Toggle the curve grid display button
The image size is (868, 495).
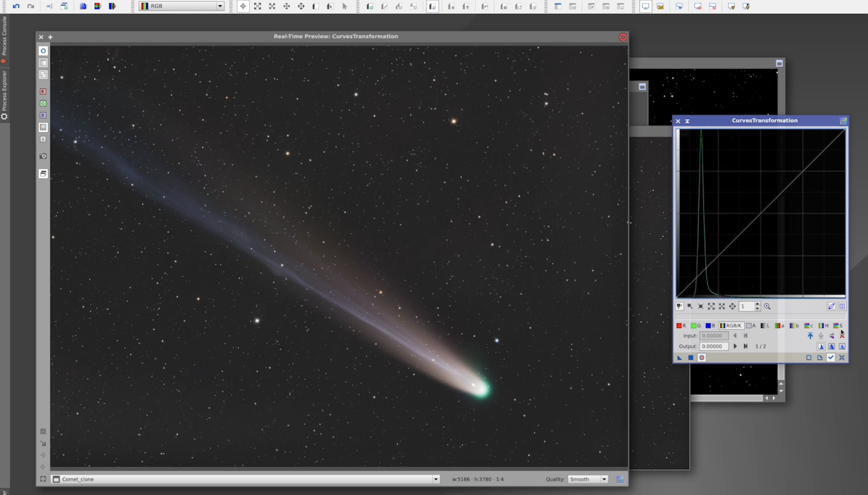[842, 306]
